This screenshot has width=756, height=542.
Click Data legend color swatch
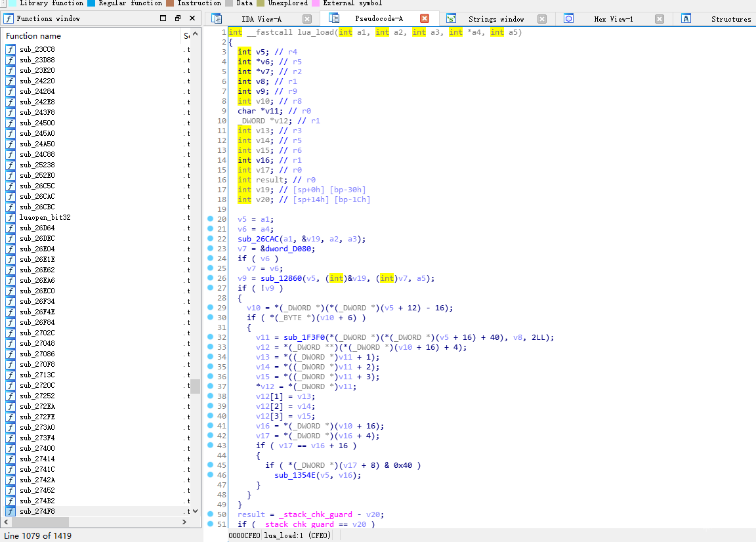[228, 3]
